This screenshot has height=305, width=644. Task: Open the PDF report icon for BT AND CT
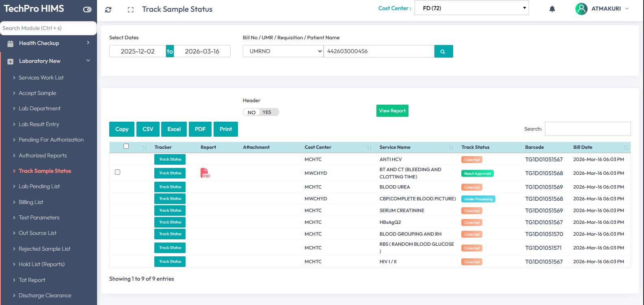click(205, 173)
